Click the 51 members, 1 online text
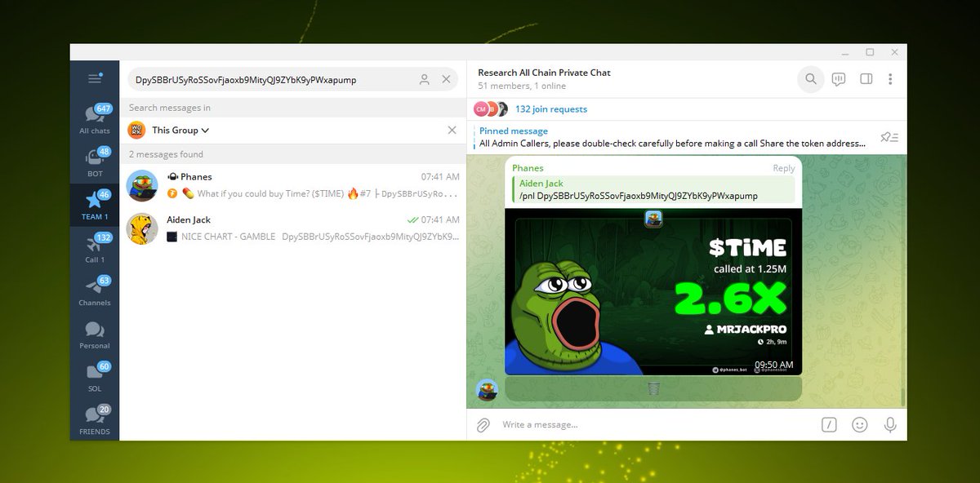The height and width of the screenshot is (483, 980). click(x=522, y=86)
